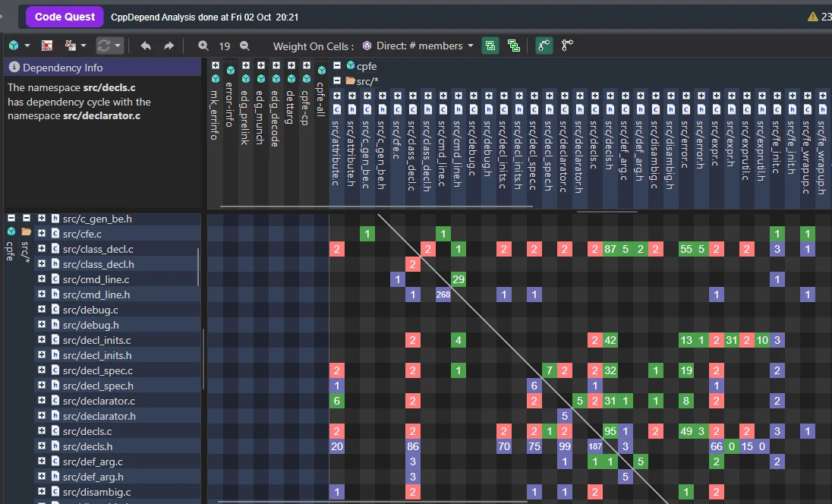Click the green cell with value 29
The height and width of the screenshot is (504, 832).
tap(459, 279)
